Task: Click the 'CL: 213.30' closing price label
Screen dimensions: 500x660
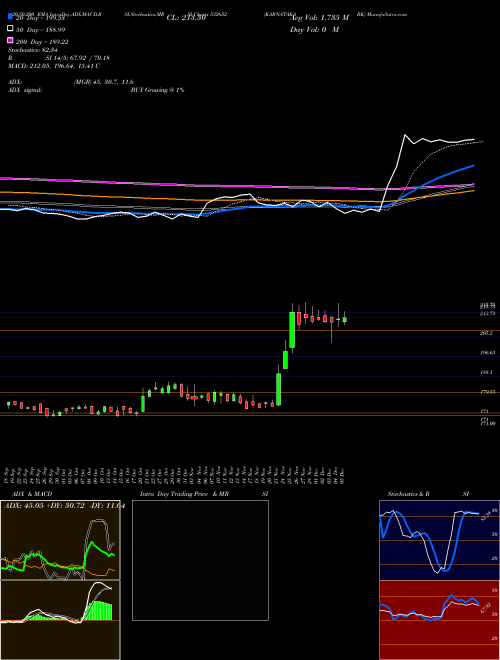Action: click(186, 18)
